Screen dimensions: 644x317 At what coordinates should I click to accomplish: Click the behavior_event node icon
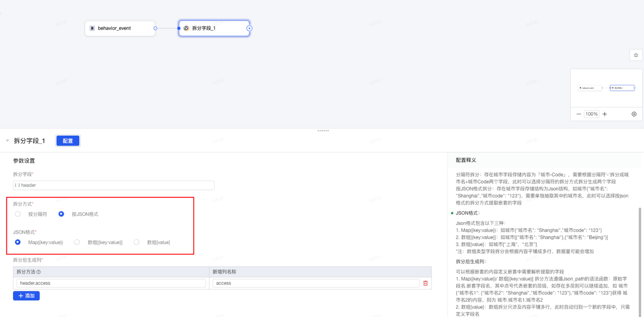click(92, 28)
